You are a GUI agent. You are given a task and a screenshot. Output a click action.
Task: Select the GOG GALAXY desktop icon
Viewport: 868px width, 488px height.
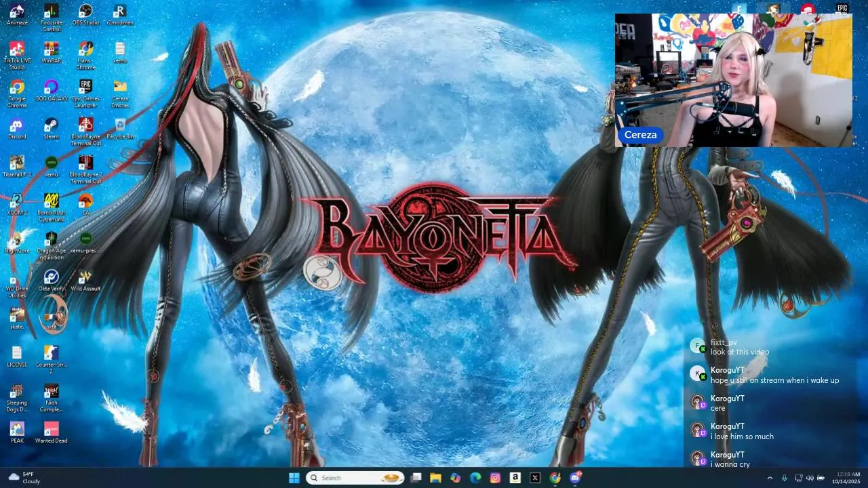(x=51, y=91)
